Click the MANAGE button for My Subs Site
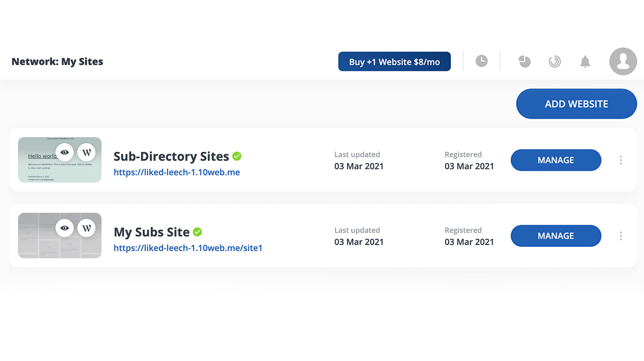644x361 pixels. [556, 236]
